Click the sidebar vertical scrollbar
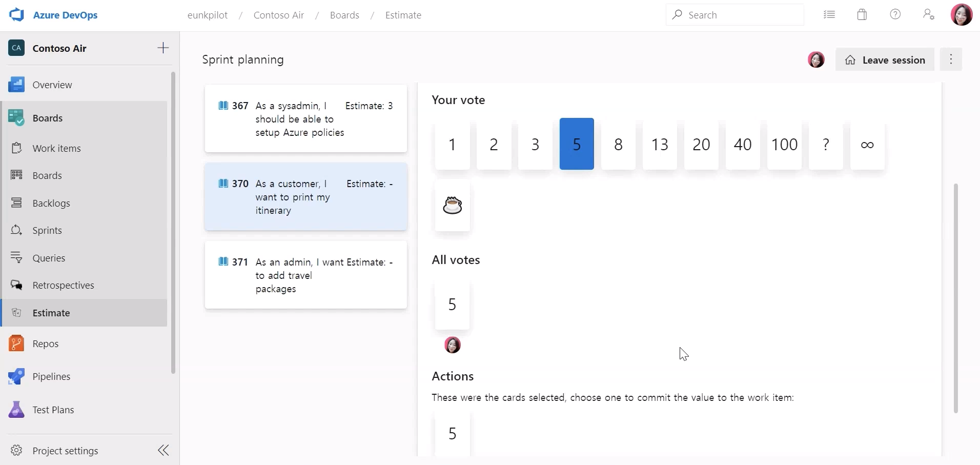Viewport: 980px width, 465px height. pyautogui.click(x=173, y=223)
